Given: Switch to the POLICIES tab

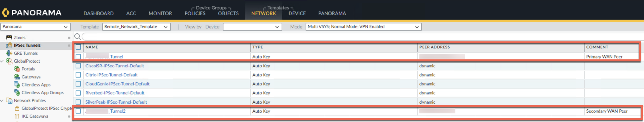Looking at the screenshot, I should point(195,13).
